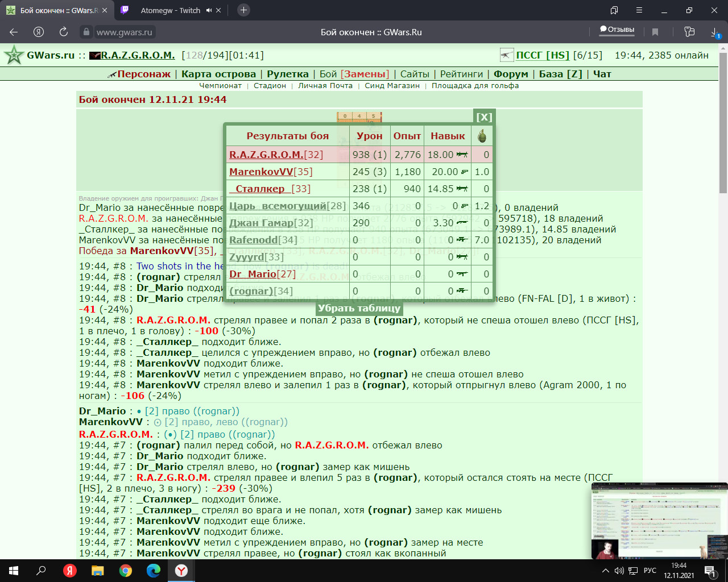
Task: Click the weapon icon in R.A.Z.G.R.O.M. row
Action: [462, 155]
